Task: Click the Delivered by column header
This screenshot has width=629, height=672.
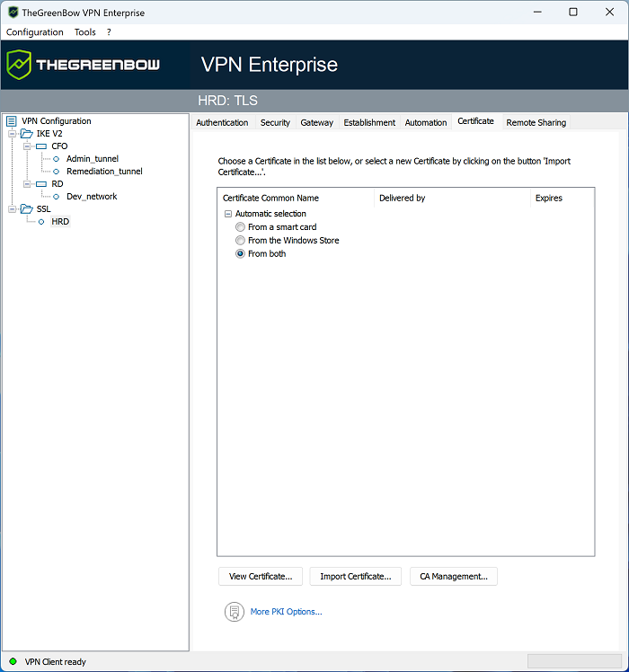Action: pos(452,198)
